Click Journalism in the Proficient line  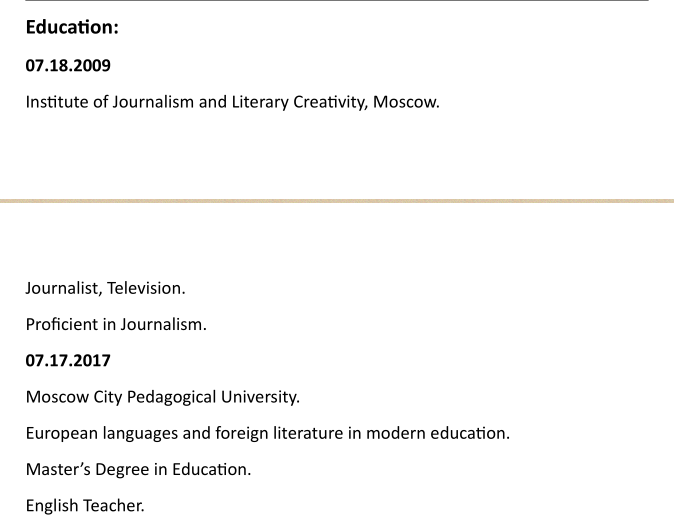click(x=163, y=324)
